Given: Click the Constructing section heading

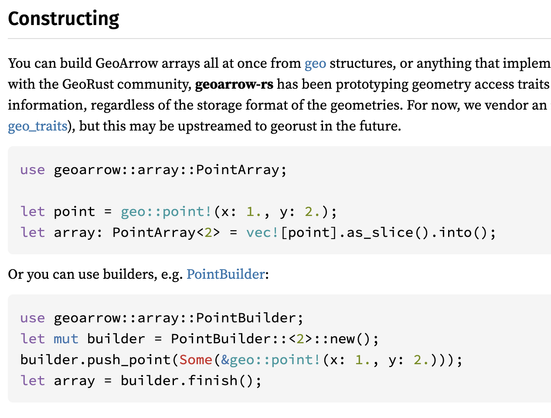Looking at the screenshot, I should (64, 19).
